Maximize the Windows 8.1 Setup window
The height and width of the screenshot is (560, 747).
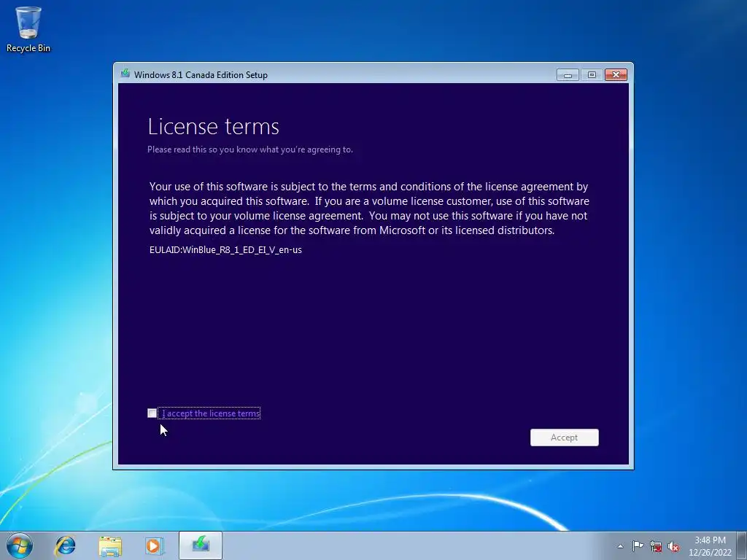pyautogui.click(x=592, y=75)
